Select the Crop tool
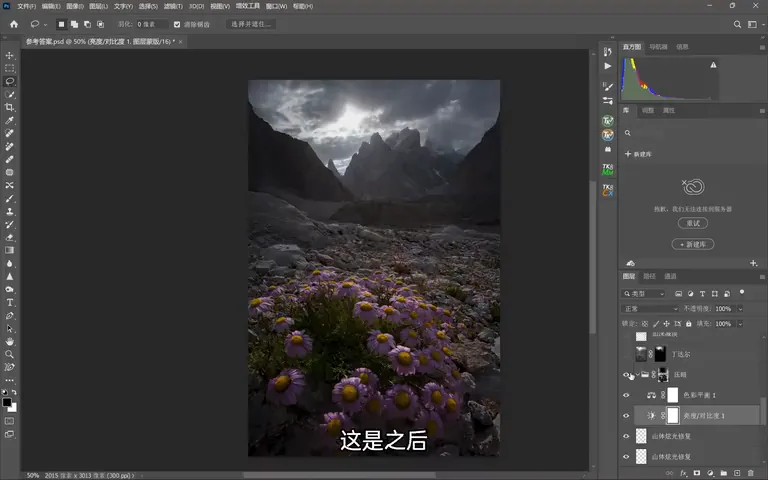The height and width of the screenshot is (480, 768). point(9,107)
